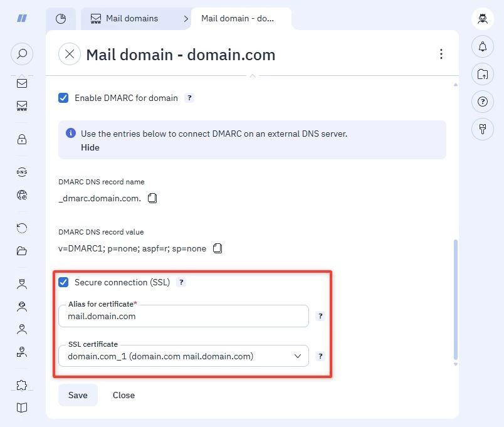Click the notifications bell icon
Screen dimensions: 504x427
click(483, 46)
